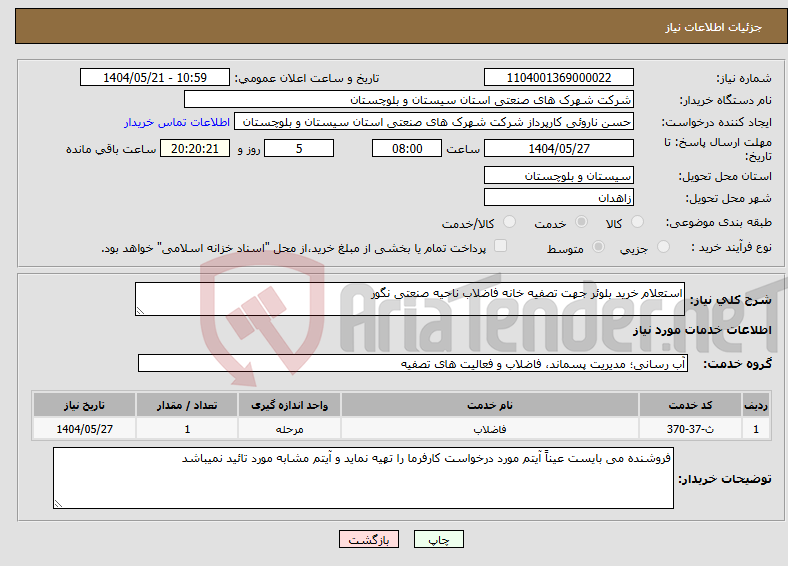Click the delivery city field زاهدان
Image resolution: width=788 pixels, height=566 pixels.
559,197
